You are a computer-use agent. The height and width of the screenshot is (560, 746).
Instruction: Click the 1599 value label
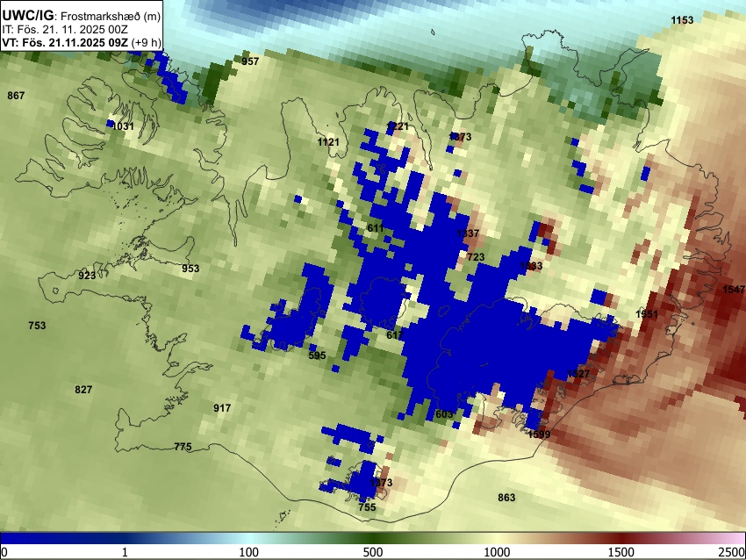pos(540,434)
